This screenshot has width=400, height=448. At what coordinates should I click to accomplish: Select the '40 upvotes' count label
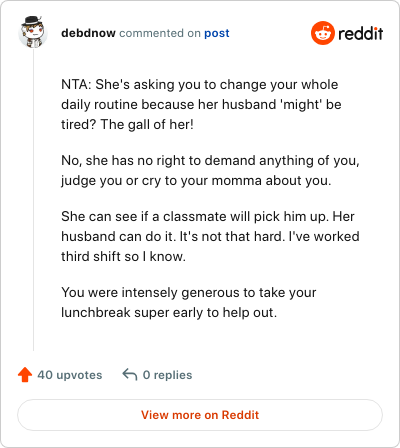click(70, 375)
